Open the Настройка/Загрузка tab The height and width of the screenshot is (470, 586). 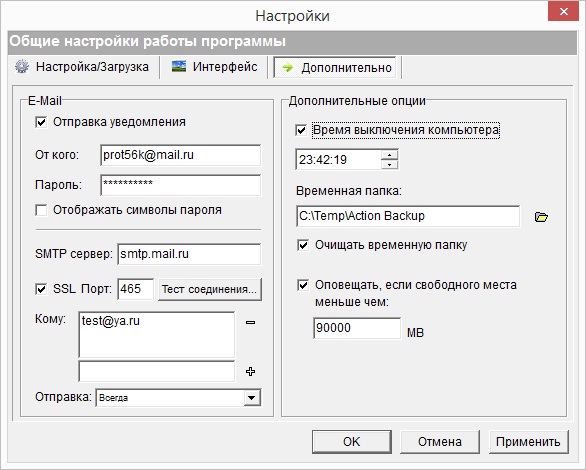click(82, 67)
